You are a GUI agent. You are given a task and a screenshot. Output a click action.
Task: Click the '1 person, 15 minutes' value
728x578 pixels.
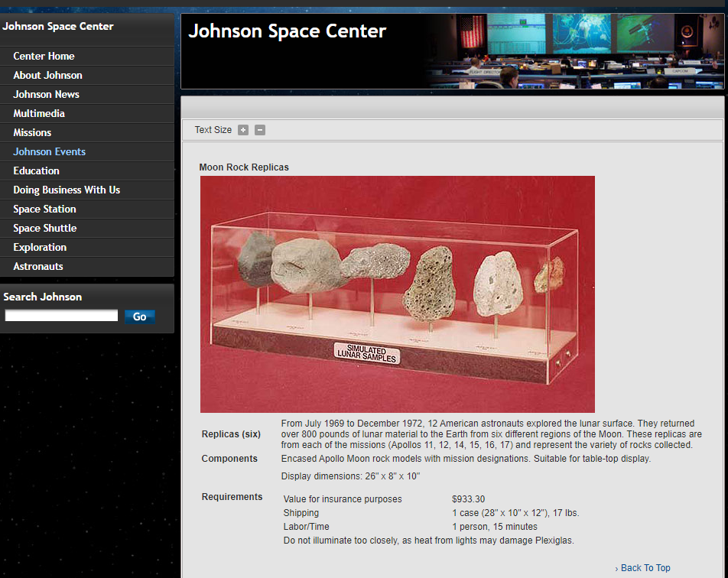pos(495,527)
